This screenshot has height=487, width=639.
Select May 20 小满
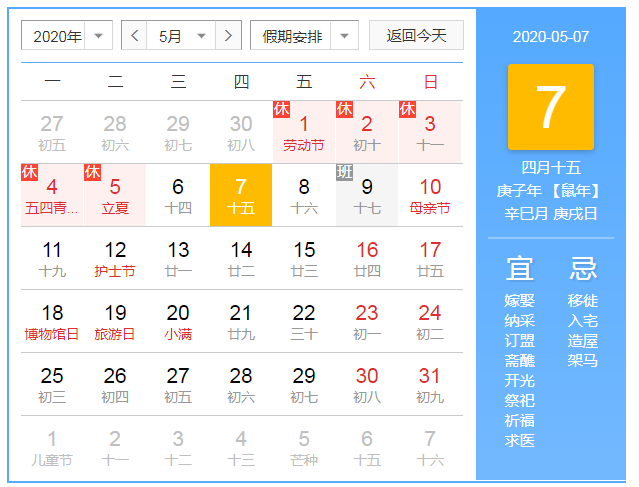point(178,321)
